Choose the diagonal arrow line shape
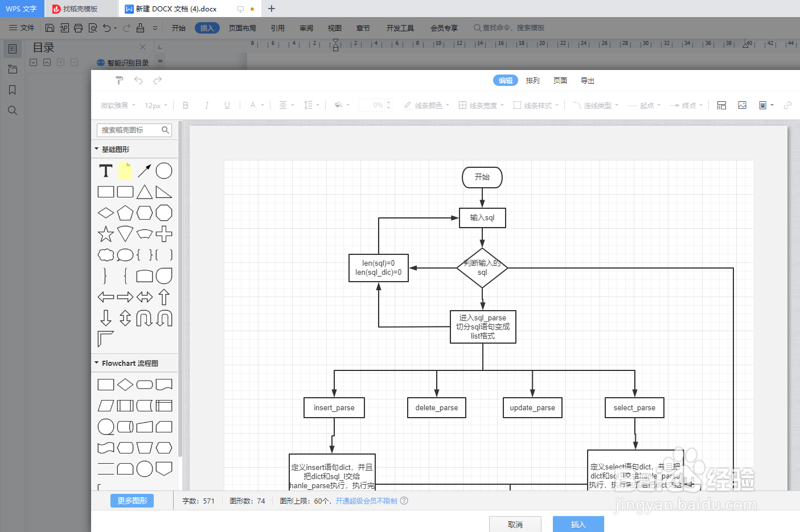The image size is (800, 532). 145,171
